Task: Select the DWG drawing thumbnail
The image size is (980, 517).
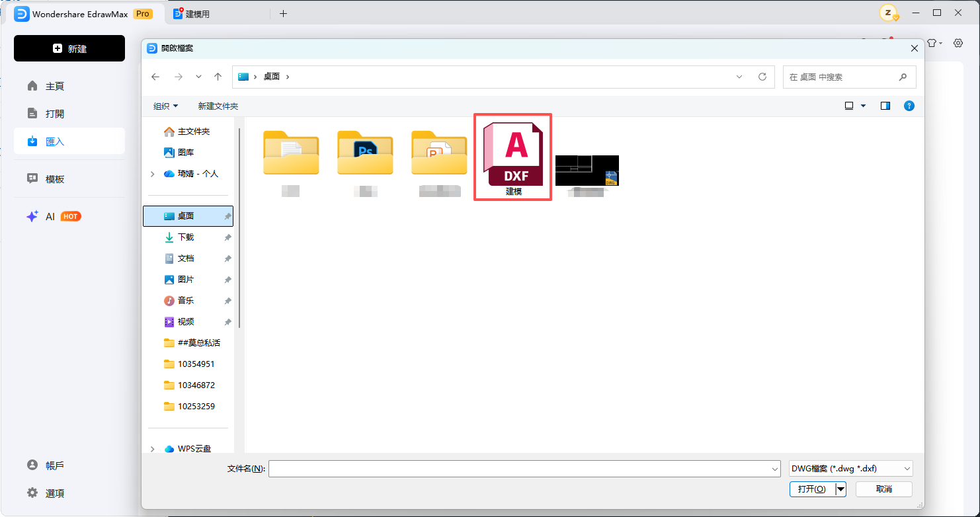Action: tap(587, 171)
